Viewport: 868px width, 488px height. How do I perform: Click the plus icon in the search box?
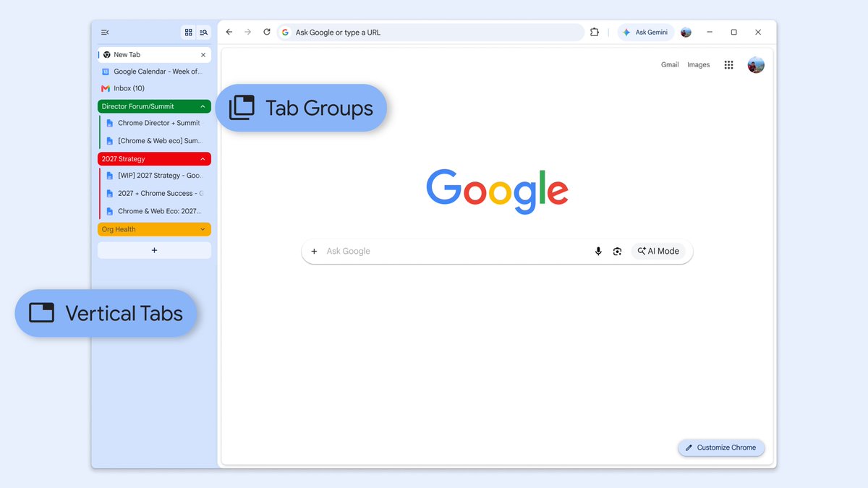click(x=314, y=252)
